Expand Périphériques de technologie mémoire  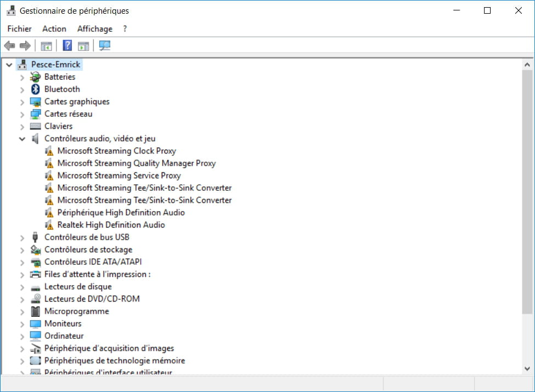click(22, 361)
